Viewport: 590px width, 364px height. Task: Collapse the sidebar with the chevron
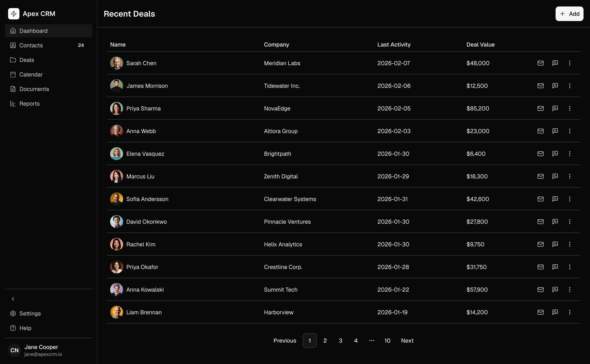pyautogui.click(x=13, y=299)
